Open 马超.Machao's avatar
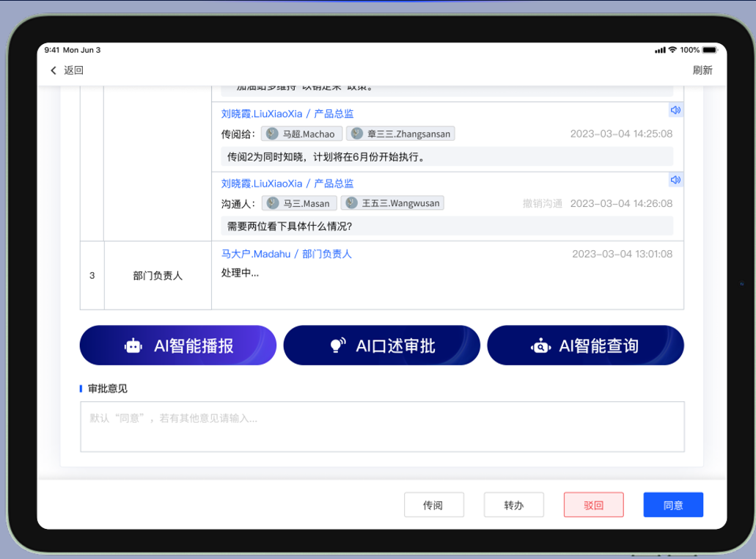 (x=271, y=134)
